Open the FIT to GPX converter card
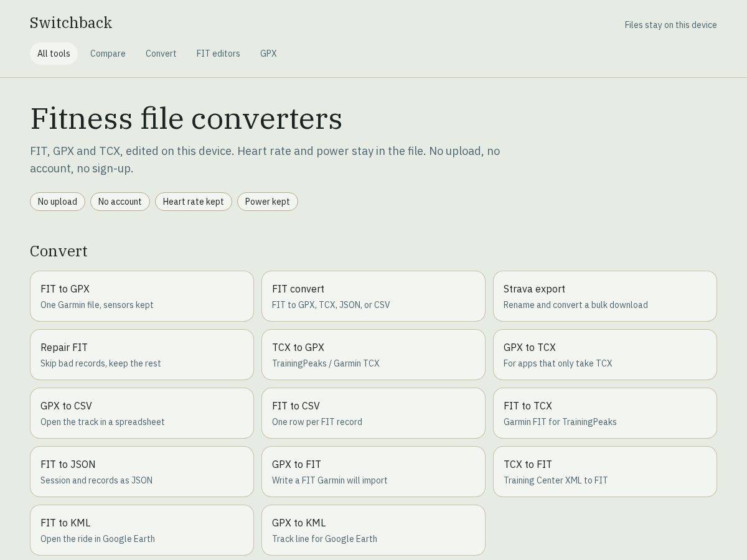The image size is (747, 560). (x=142, y=296)
